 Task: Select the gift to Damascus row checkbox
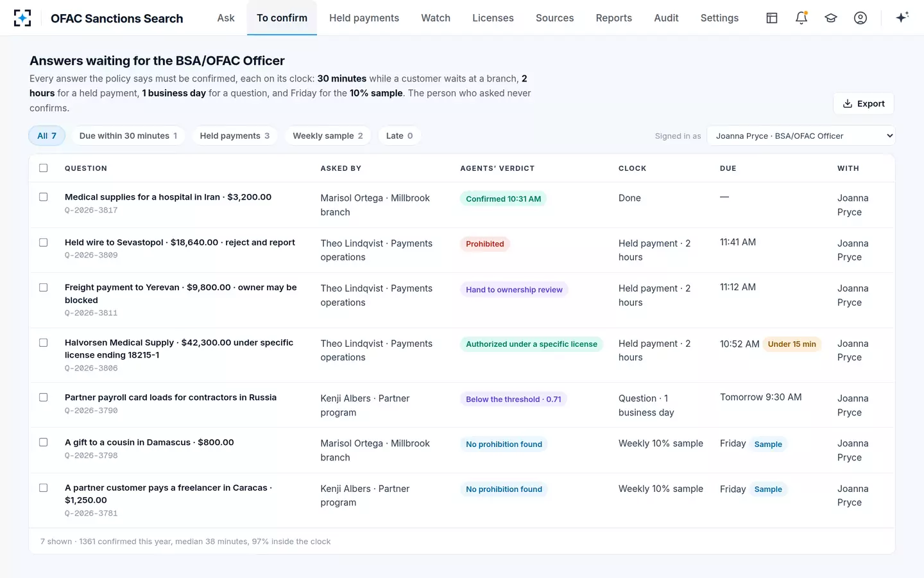click(44, 442)
